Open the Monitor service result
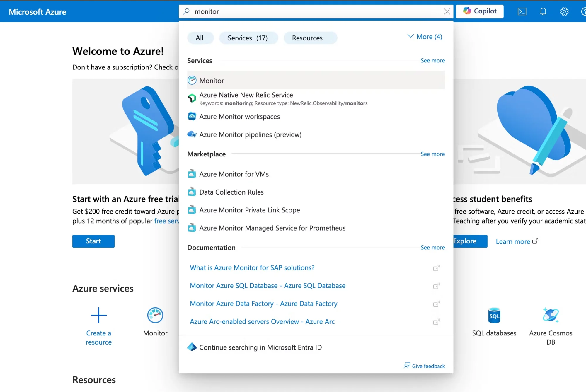Screen dimensions: 586x392 pos(316,81)
